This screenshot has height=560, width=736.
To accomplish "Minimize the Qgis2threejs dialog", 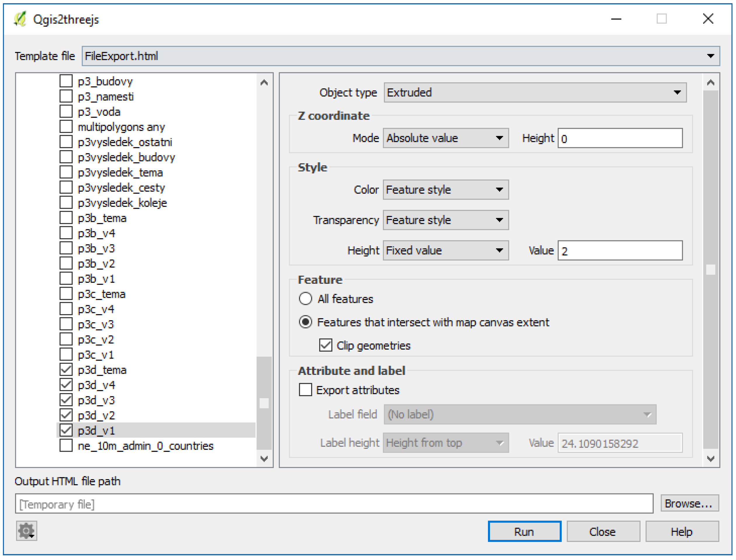I will (616, 19).
